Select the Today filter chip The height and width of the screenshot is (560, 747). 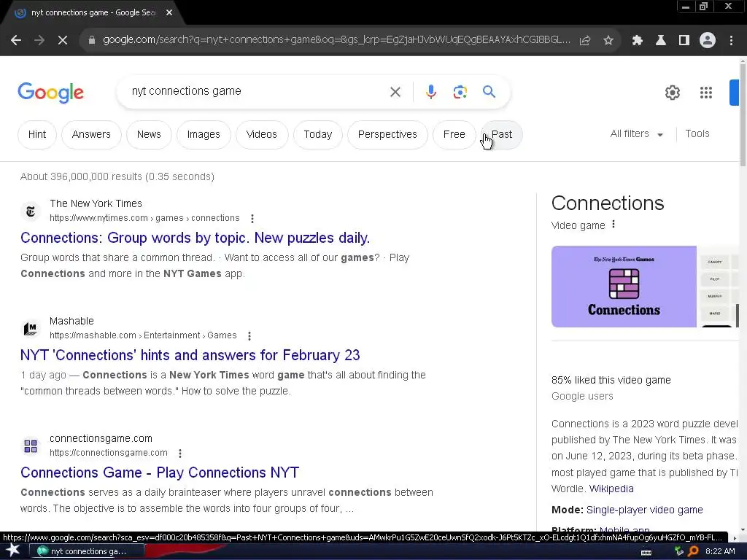(318, 135)
